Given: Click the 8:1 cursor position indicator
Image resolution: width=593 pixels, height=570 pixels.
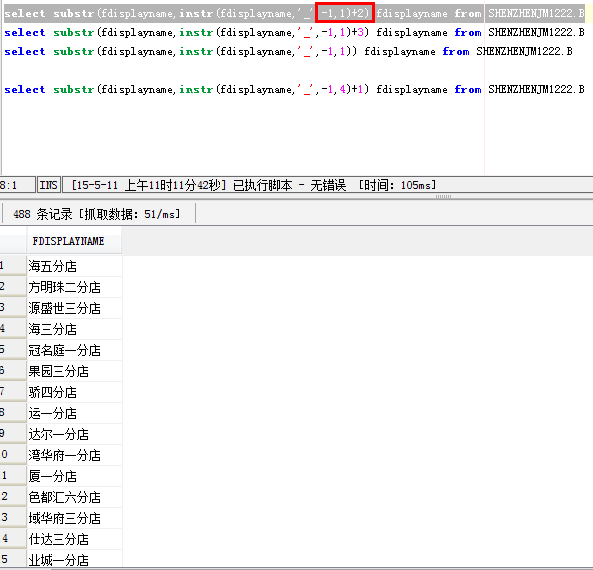Looking at the screenshot, I should tap(17, 185).
